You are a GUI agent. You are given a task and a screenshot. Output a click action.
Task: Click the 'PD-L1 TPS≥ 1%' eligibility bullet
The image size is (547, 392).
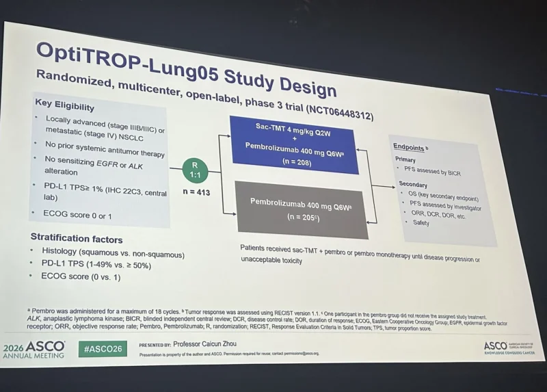click(x=105, y=192)
